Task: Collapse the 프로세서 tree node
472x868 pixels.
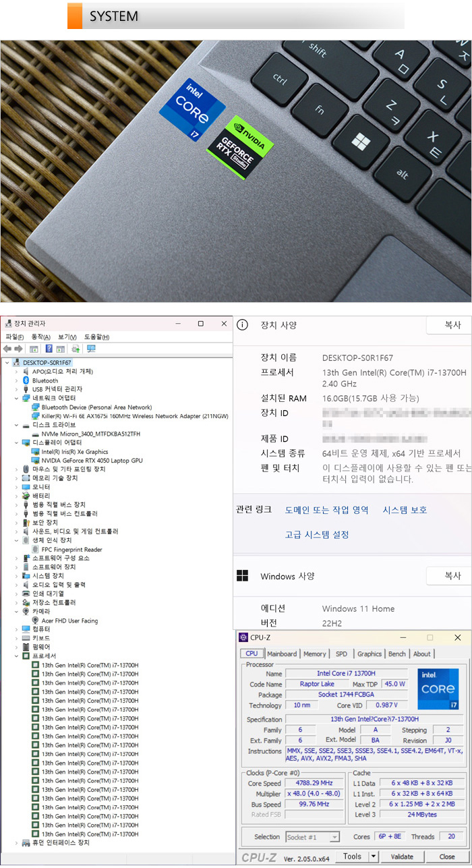Action: pyautogui.click(x=17, y=656)
